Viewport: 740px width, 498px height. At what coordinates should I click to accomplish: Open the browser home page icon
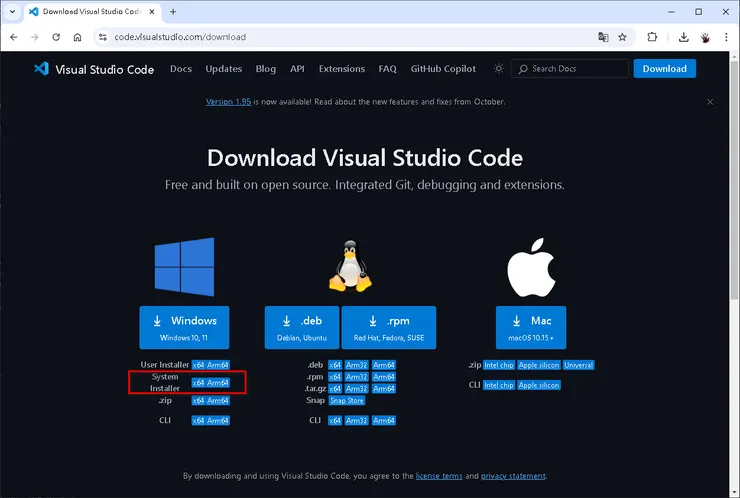click(77, 37)
